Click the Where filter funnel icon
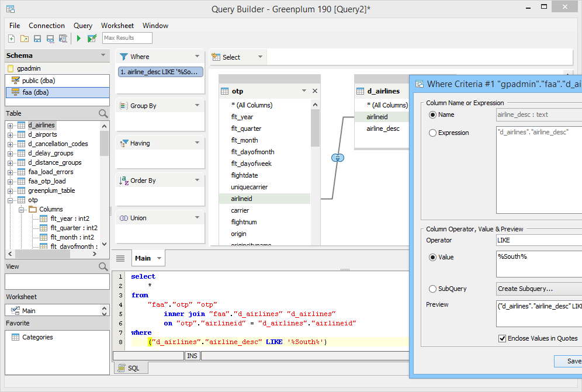 click(x=124, y=57)
